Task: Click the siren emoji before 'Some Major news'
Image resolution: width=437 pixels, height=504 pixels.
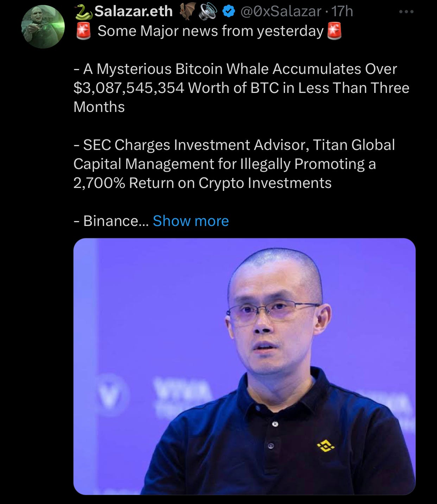Action: [x=84, y=31]
